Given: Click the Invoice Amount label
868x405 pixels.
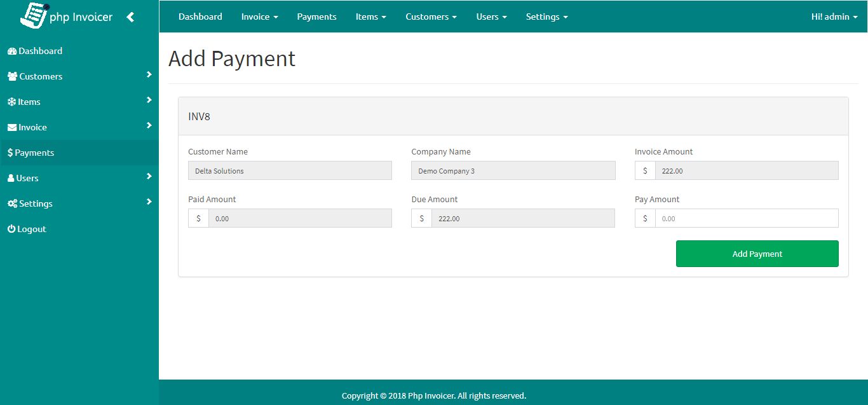Looking at the screenshot, I should [x=663, y=151].
